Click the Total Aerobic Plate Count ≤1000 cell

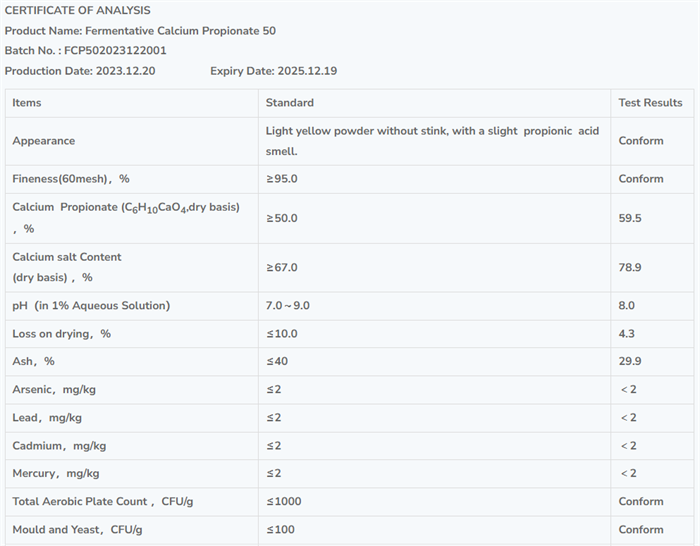(283, 502)
